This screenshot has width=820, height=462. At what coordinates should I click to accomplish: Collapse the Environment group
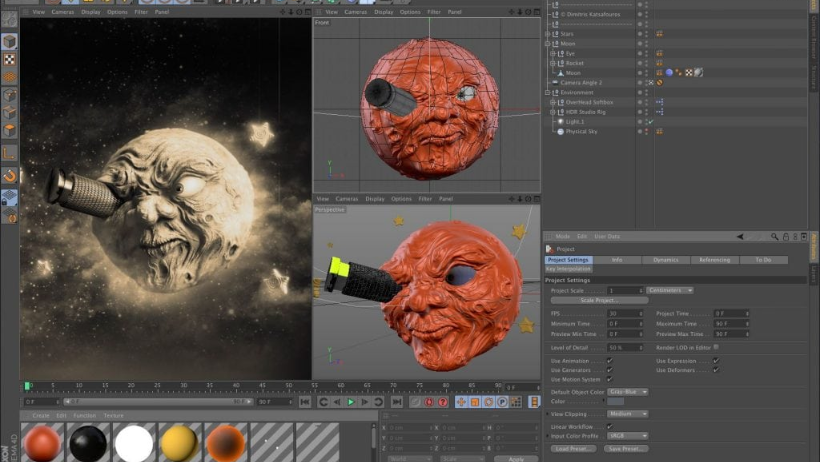tap(548, 93)
